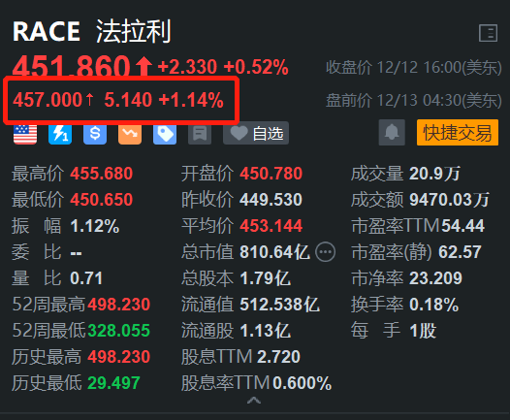This screenshot has height=420, width=510.
Task: Open the more options circle next to 总市值
Action: pos(325,252)
